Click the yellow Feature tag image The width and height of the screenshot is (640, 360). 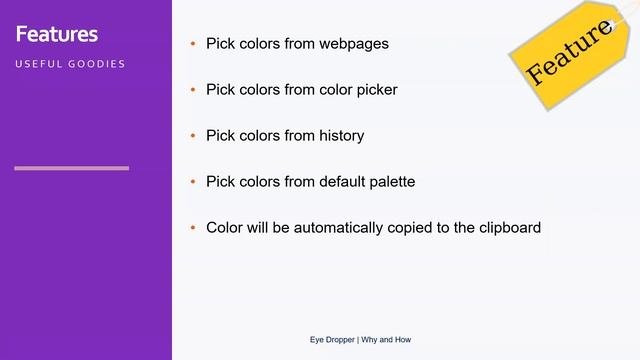tap(571, 55)
